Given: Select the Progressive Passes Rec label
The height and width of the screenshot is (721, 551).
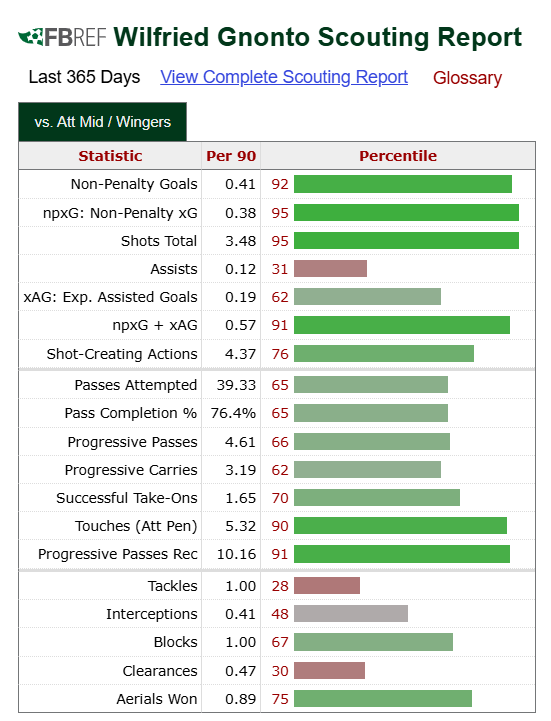Looking at the screenshot, I should (x=118, y=554).
